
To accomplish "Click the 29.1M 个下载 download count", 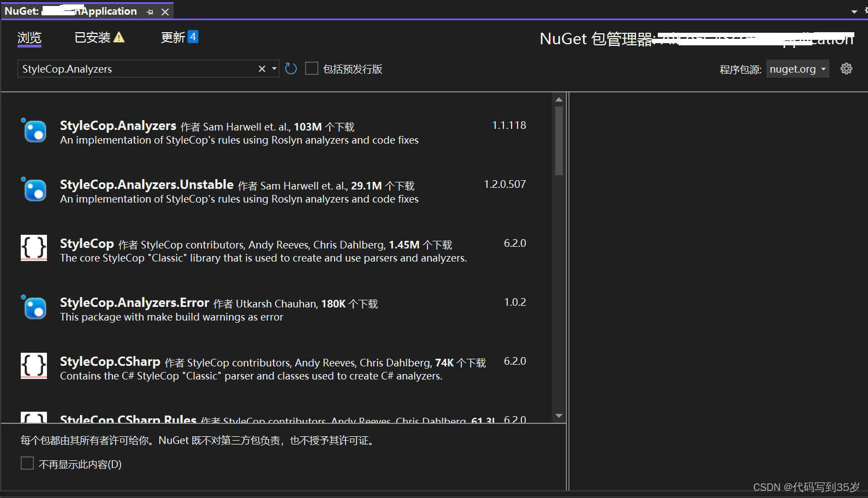I will click(x=383, y=186).
